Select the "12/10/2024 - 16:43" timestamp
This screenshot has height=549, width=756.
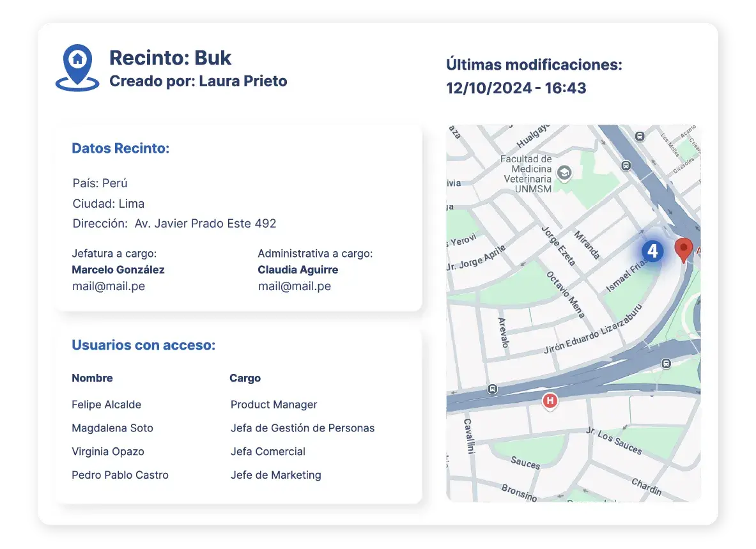(x=516, y=88)
